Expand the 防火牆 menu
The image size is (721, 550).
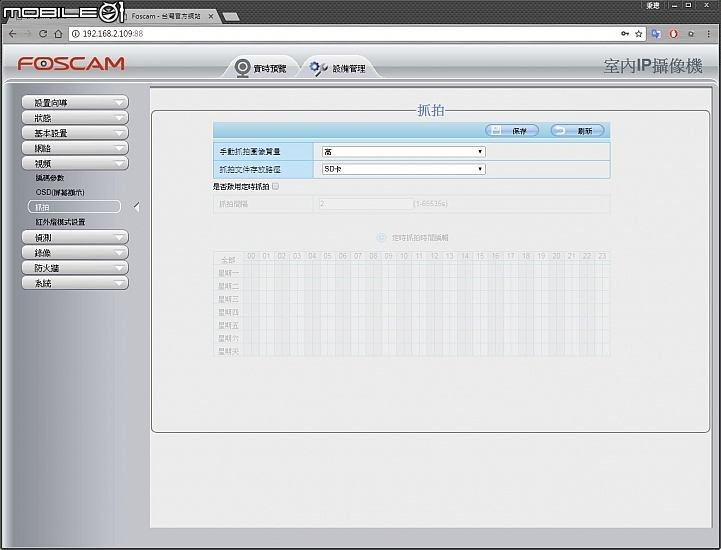(75, 268)
